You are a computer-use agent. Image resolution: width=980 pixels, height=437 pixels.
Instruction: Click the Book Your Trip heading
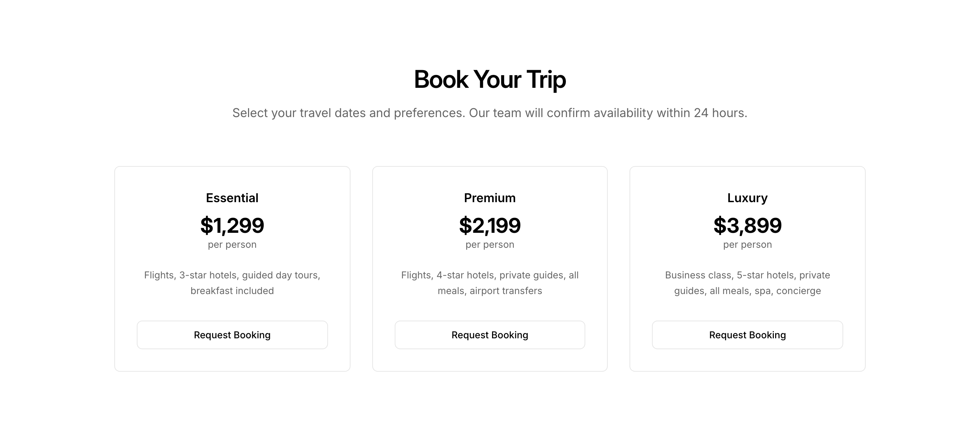(x=490, y=79)
